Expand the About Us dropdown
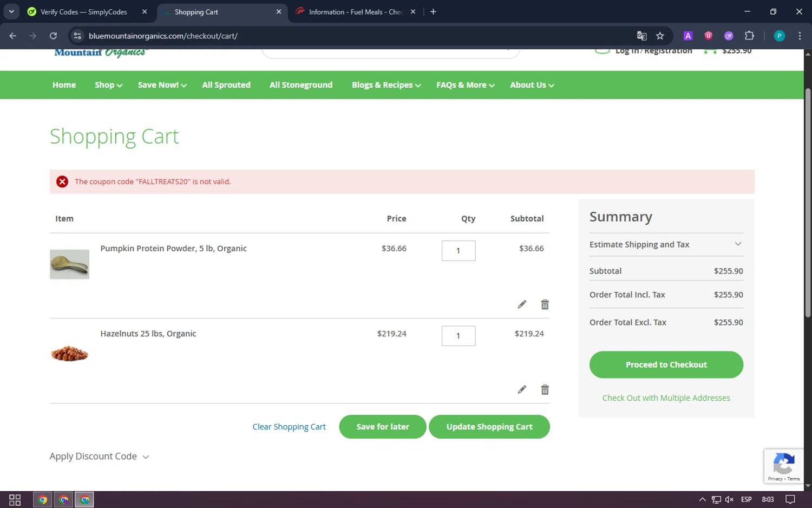812x508 pixels. pyautogui.click(x=532, y=85)
